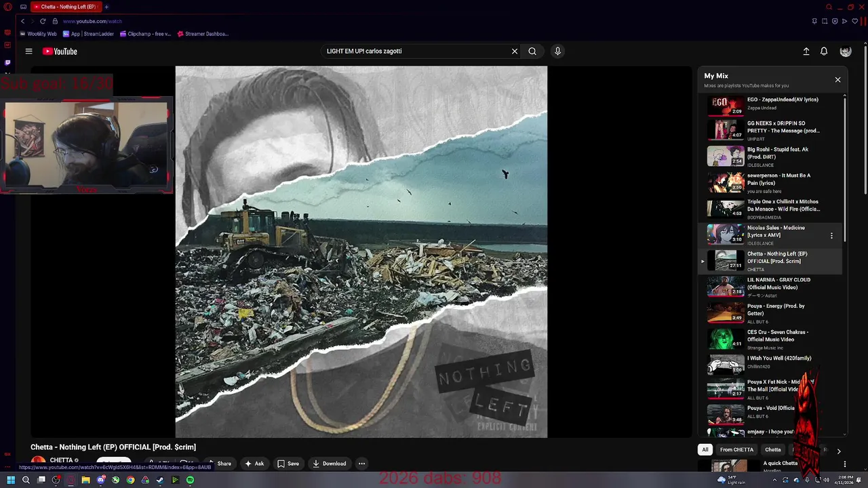
Task: Open Steam from the taskbar
Action: (160, 480)
